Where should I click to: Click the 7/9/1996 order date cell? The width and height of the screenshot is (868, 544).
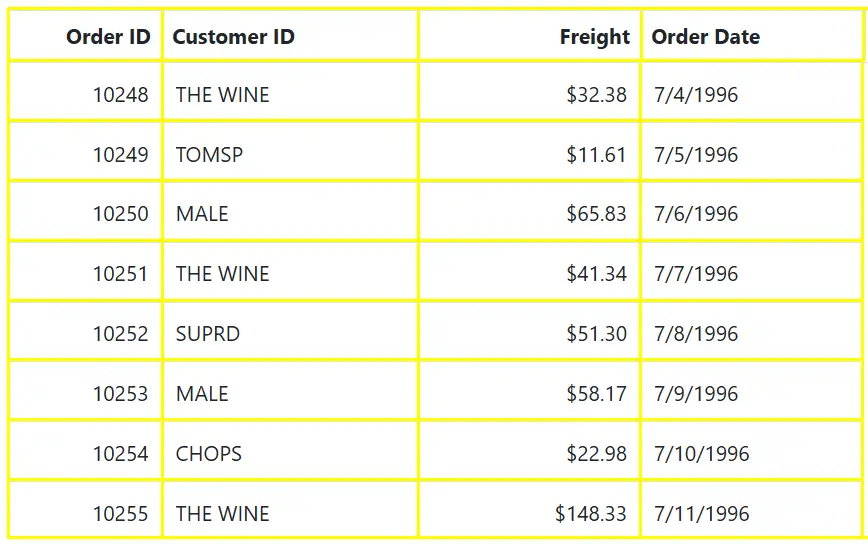coord(696,394)
